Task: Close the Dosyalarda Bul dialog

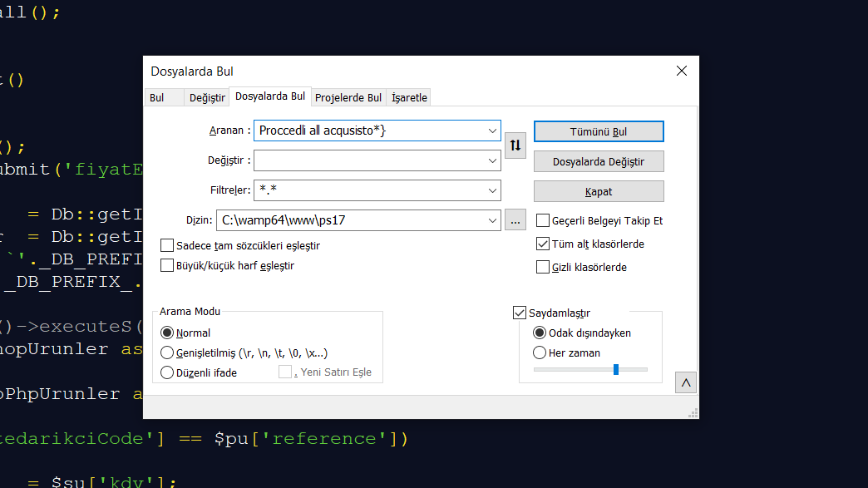Action: pyautogui.click(x=682, y=71)
